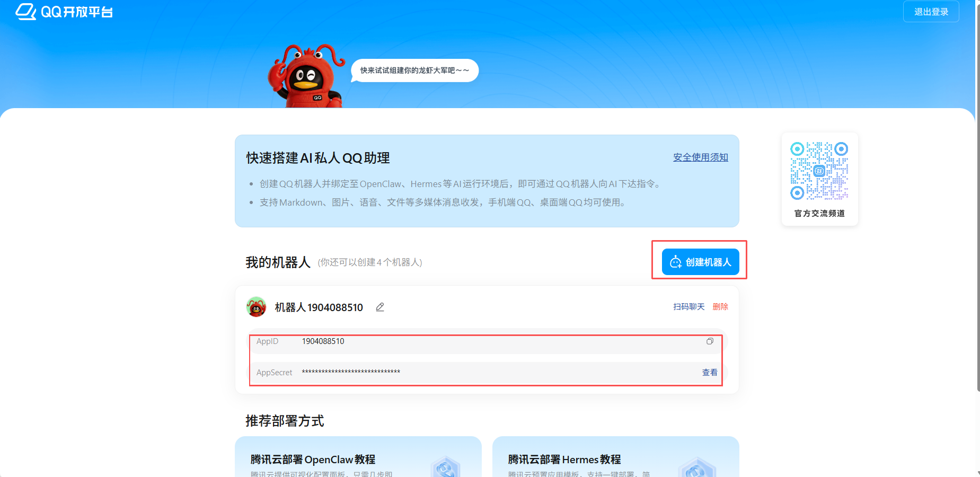Viewport: 980px width, 477px height.
Task: Click the 快速搭建AI私人QQ助理 heading
Action: (x=318, y=158)
